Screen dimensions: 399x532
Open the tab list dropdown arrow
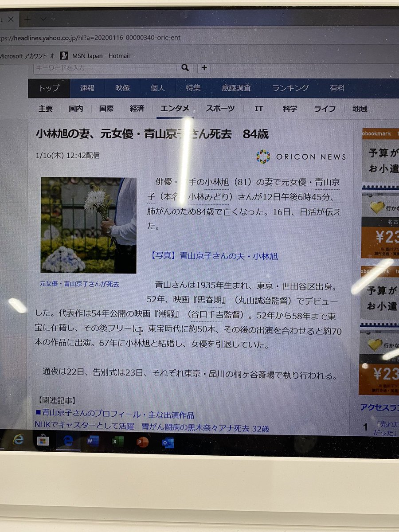click(43, 19)
